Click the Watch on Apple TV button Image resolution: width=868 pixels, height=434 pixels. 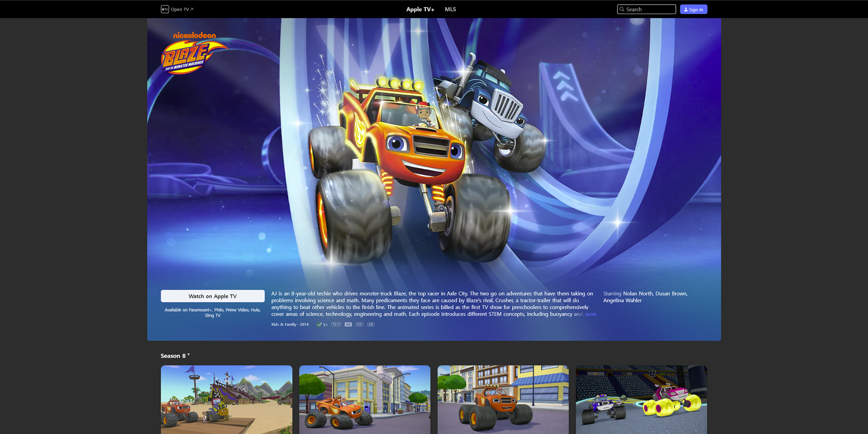point(212,296)
